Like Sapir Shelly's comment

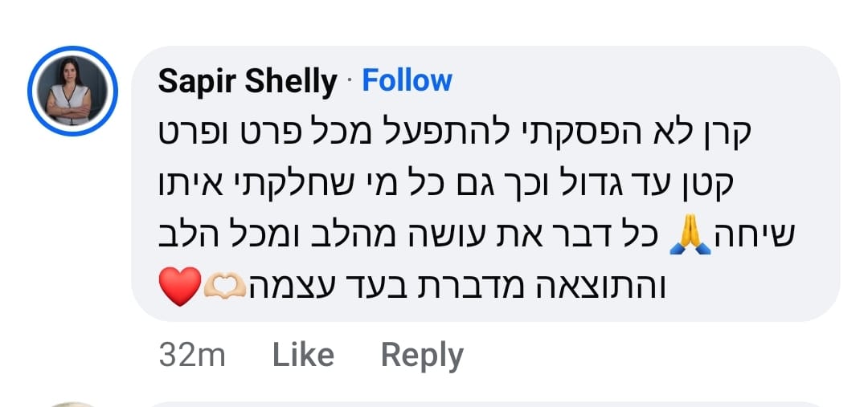click(303, 355)
